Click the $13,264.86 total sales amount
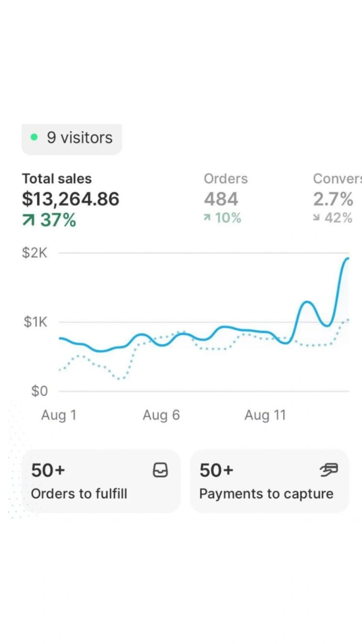Screen dimensions: 362x644 (70, 199)
